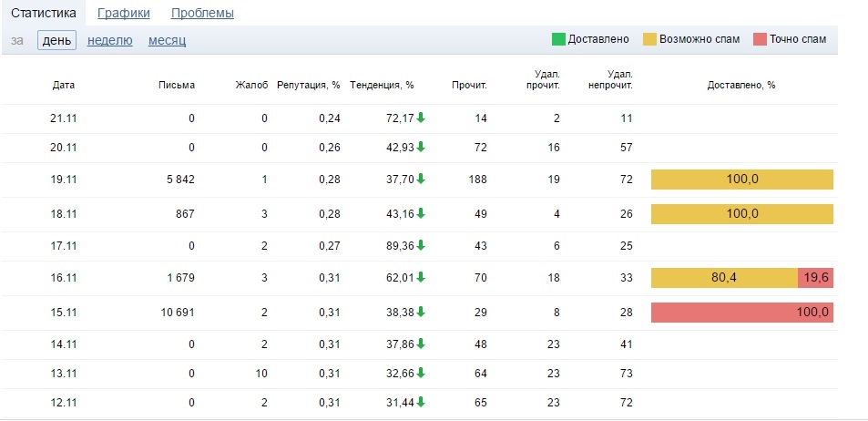Viewport: 868px width, 421px height.
Task: Click the date cell 12.11
Action: 64,403
